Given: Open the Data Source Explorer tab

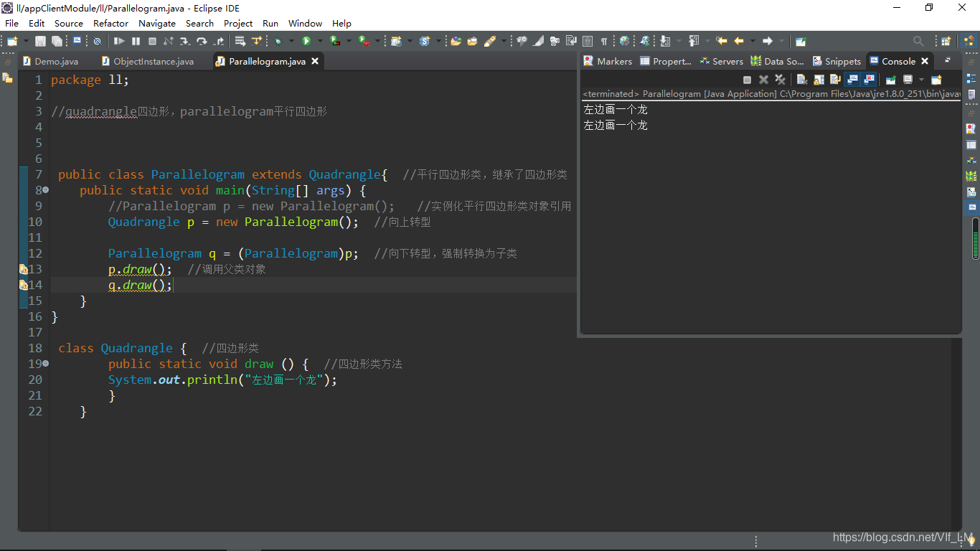Looking at the screenshot, I should tap(778, 61).
